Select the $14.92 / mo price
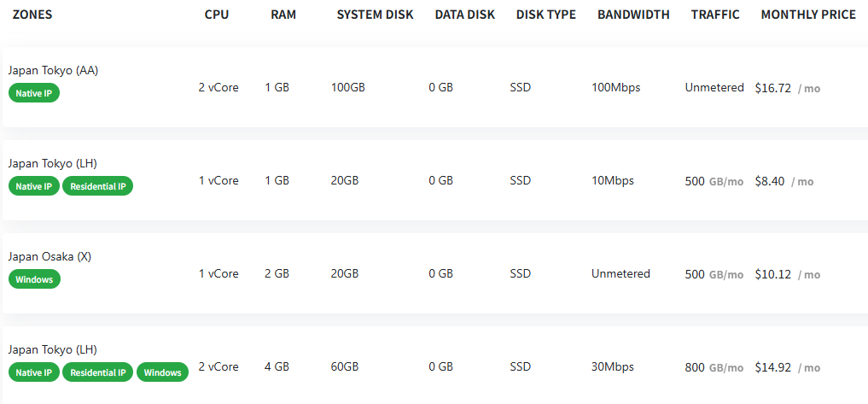 pos(788,367)
